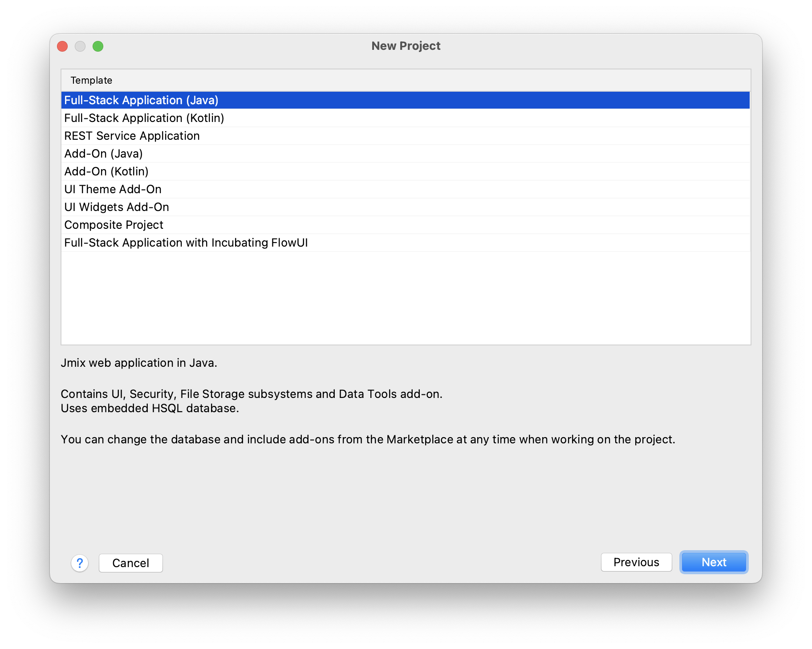The width and height of the screenshot is (812, 649).
Task: Select Full-Stack Application (Java) template
Action: [x=406, y=100]
